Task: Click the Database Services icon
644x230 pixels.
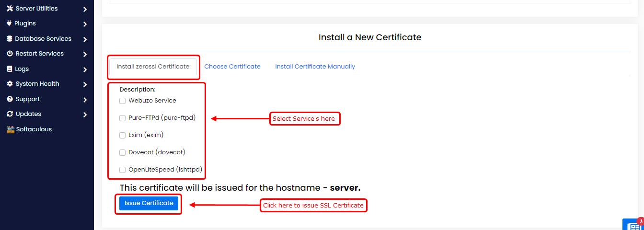Action: click(x=10, y=39)
